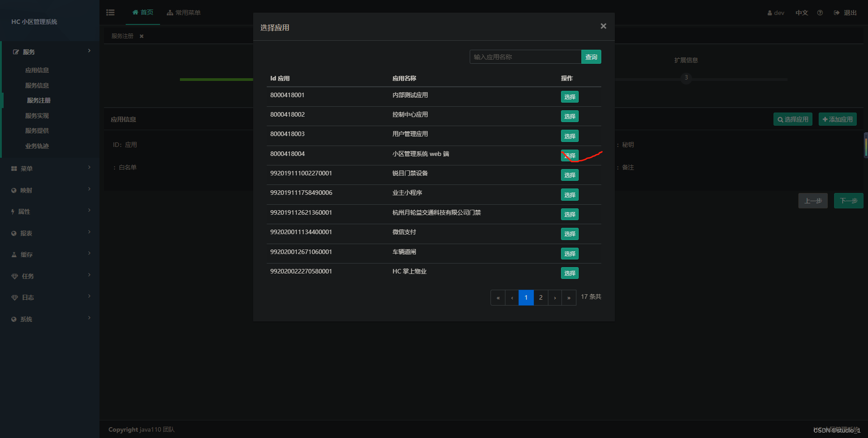This screenshot has width=868, height=438.
Task: Go to the first page with the « button
Action: [x=498, y=297]
